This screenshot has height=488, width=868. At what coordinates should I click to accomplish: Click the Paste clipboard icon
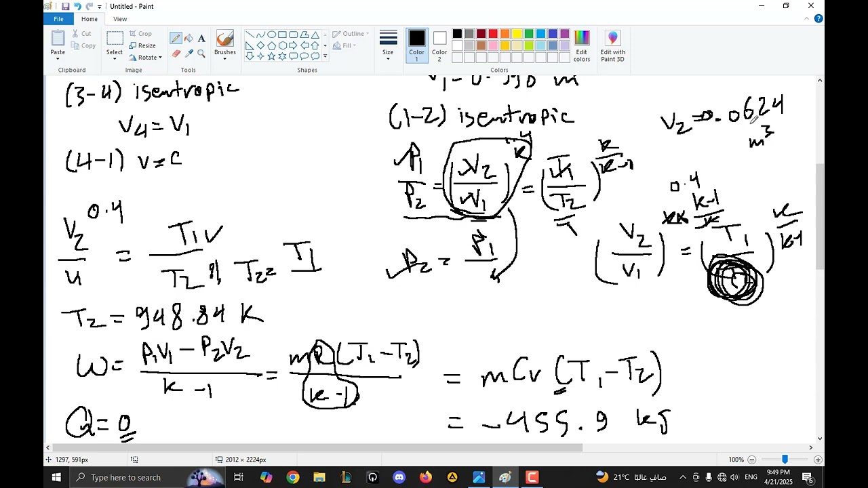click(58, 39)
